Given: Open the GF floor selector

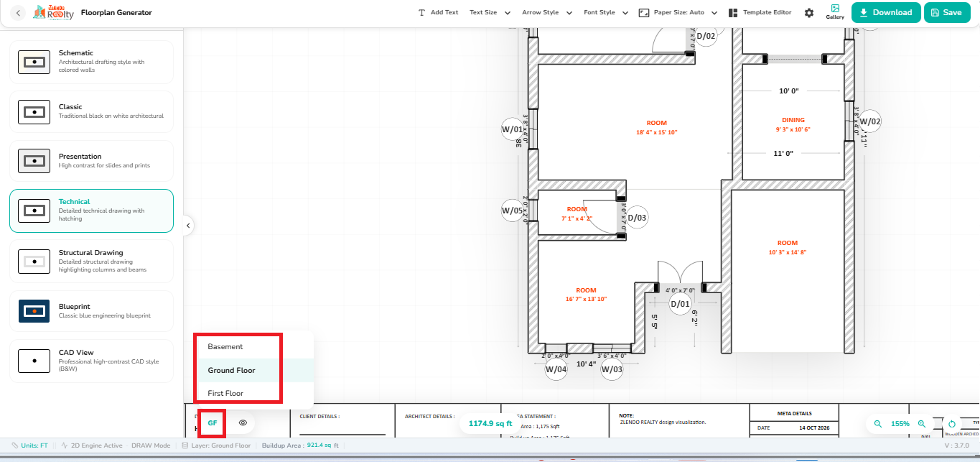Looking at the screenshot, I should (x=213, y=423).
